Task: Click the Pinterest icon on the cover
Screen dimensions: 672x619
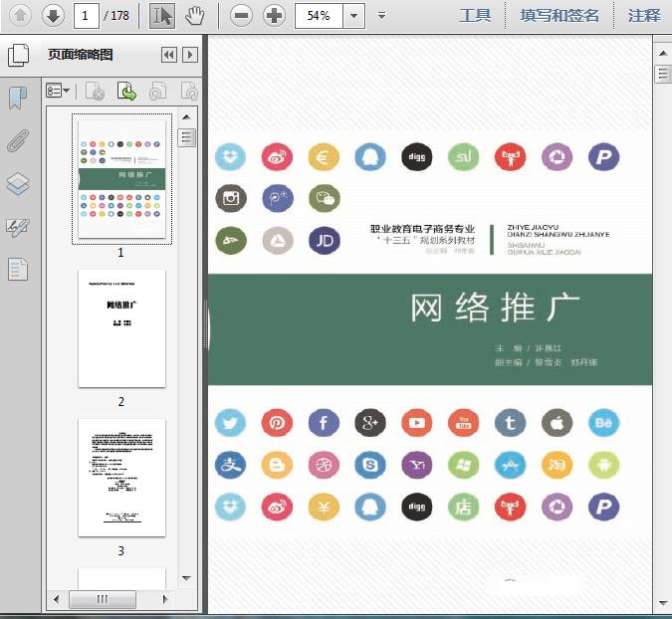Action: [x=277, y=423]
